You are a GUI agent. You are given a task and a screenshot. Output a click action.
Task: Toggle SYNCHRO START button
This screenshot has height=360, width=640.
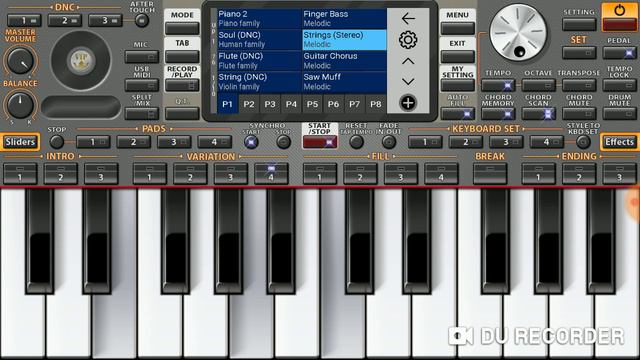click(251, 142)
